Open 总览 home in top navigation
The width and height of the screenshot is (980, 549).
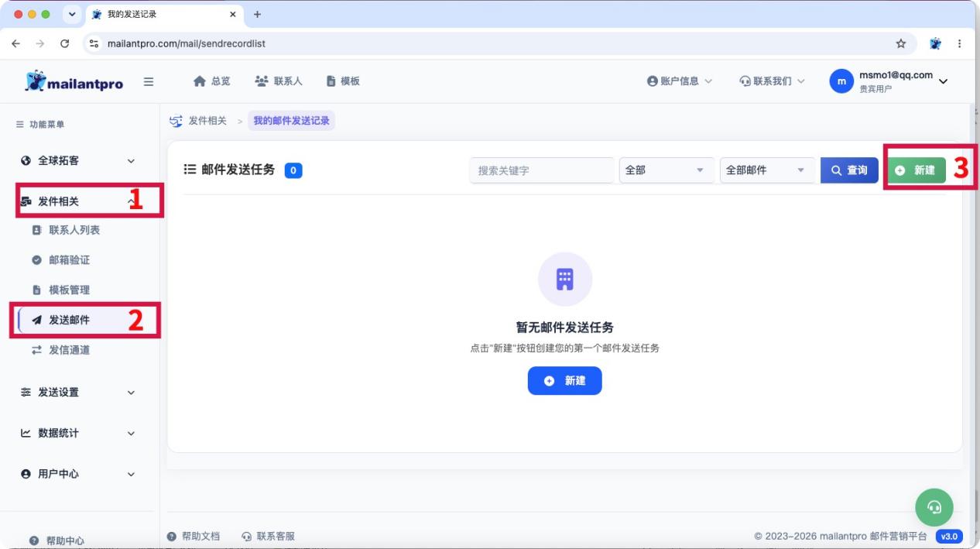[x=212, y=81]
